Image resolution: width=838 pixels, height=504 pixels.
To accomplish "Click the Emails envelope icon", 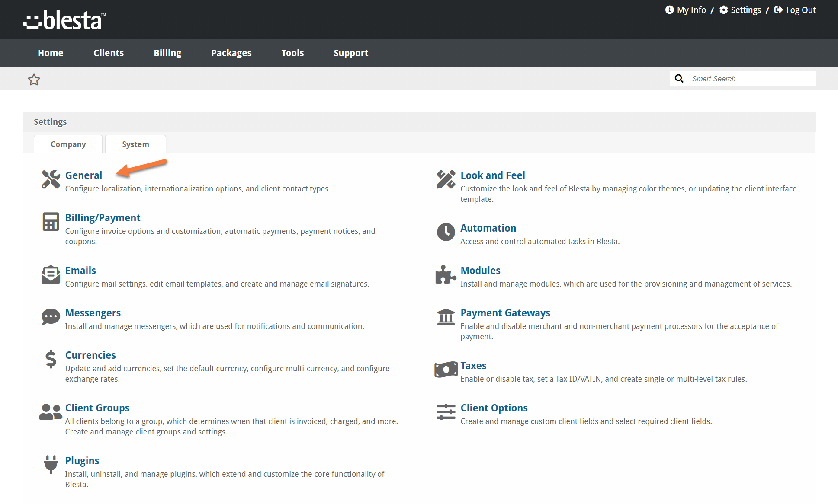I will 51,274.
